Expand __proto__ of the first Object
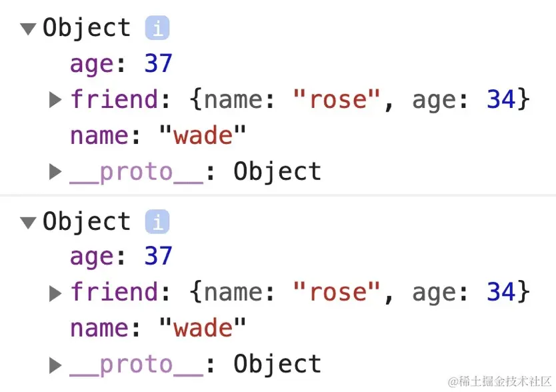556x392 pixels. click(x=55, y=171)
